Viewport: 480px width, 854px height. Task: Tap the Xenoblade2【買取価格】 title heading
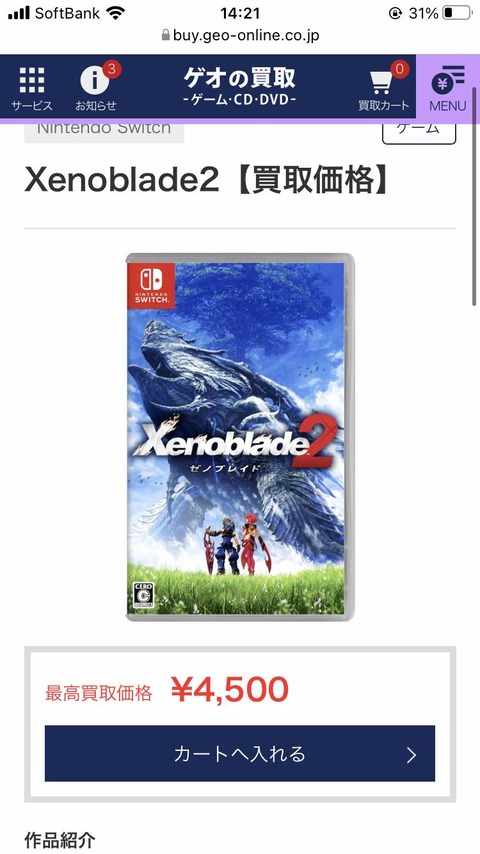207,181
